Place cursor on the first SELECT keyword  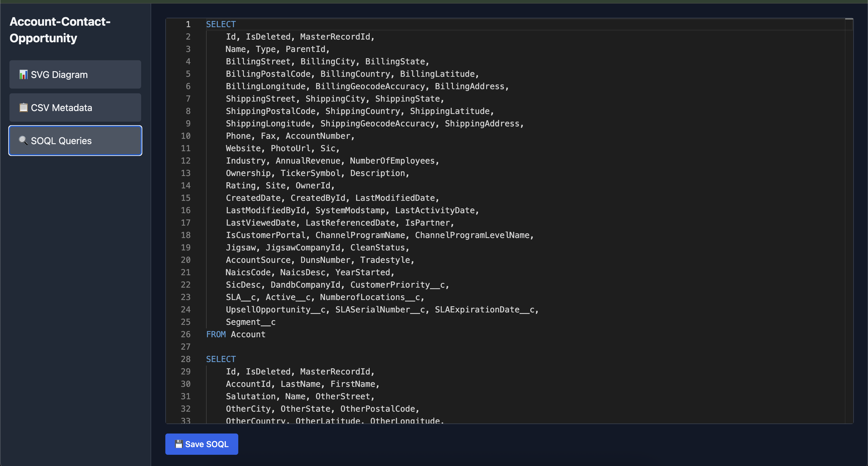(x=221, y=24)
